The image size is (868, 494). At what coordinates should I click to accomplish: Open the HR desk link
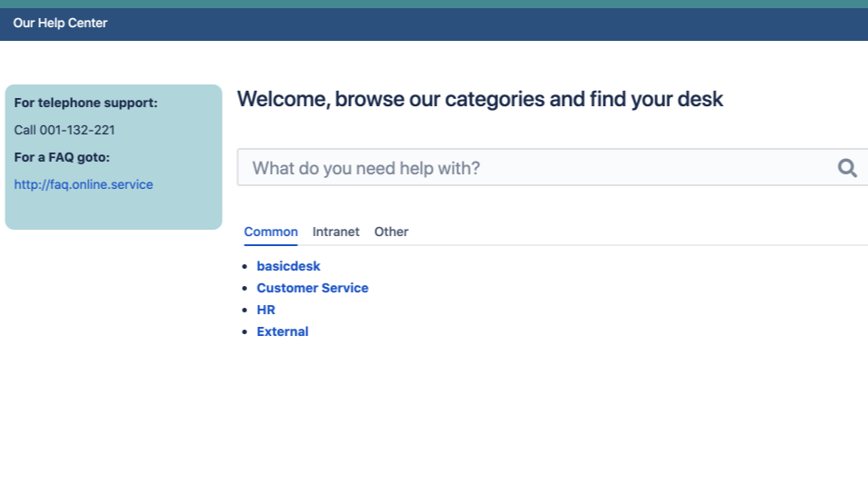coord(266,310)
